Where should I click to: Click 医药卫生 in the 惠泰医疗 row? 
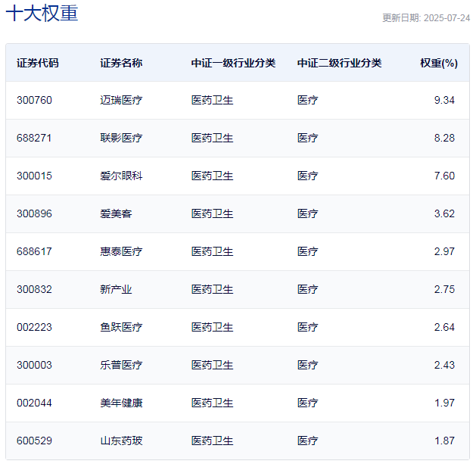tap(212, 251)
